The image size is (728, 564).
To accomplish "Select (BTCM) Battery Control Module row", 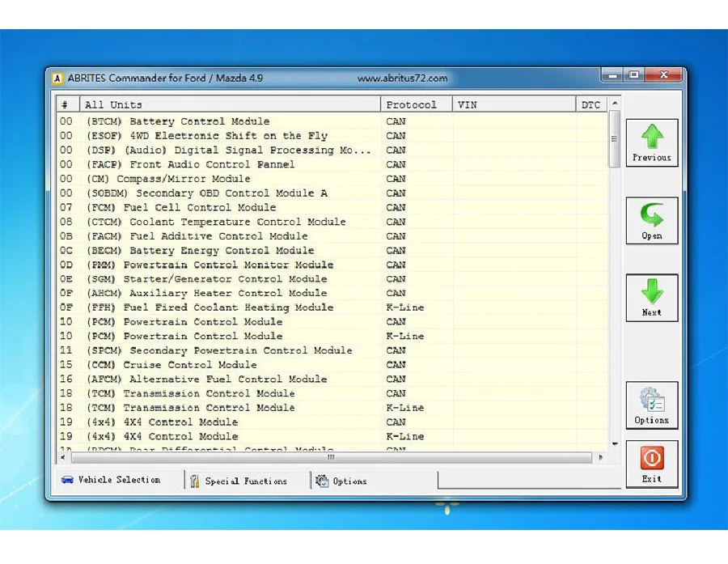I will coord(332,121).
